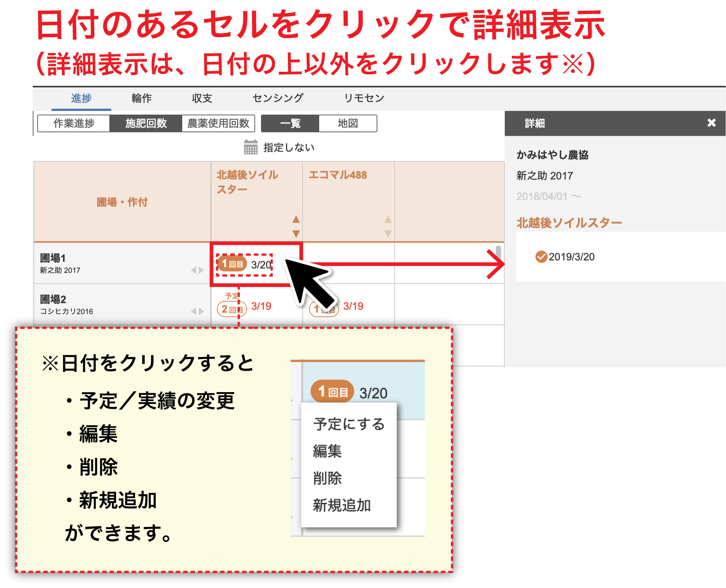
Task: Choose 新規追加 from the context menu
Action: [x=342, y=505]
